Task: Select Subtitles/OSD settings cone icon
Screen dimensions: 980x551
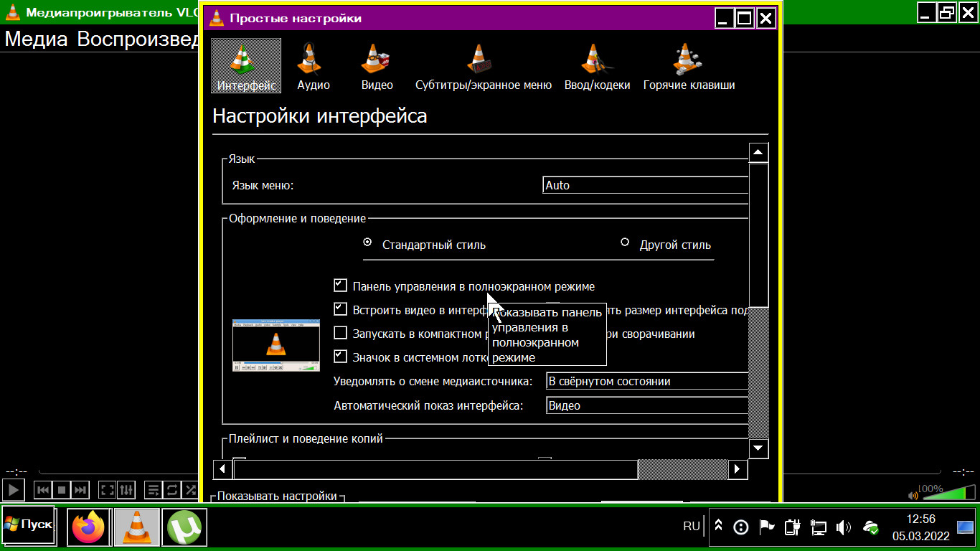Action: (479, 59)
